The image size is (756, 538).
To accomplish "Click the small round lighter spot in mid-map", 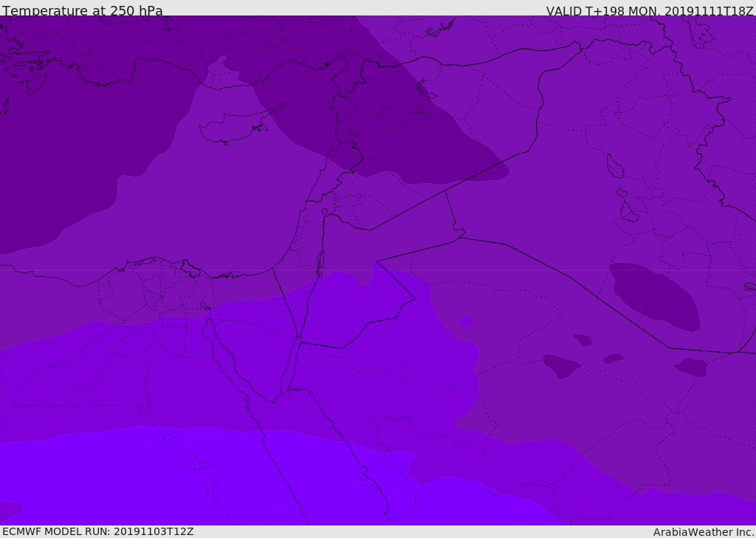I will [x=465, y=321].
